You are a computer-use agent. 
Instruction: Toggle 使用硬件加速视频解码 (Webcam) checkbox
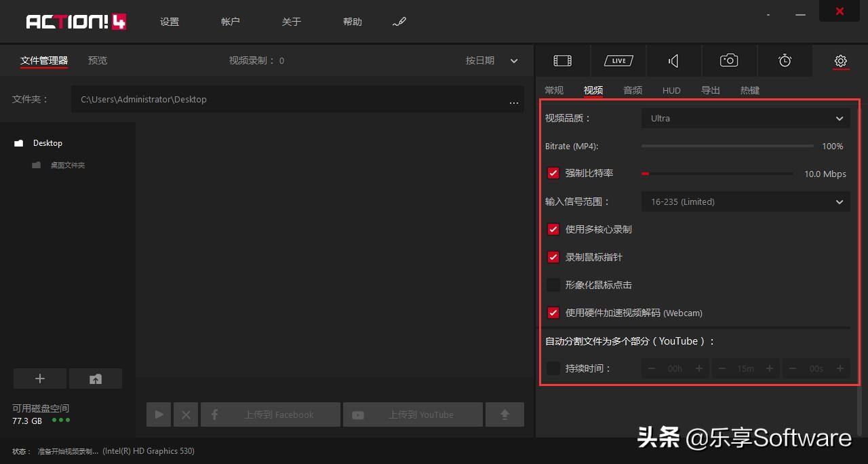(553, 313)
